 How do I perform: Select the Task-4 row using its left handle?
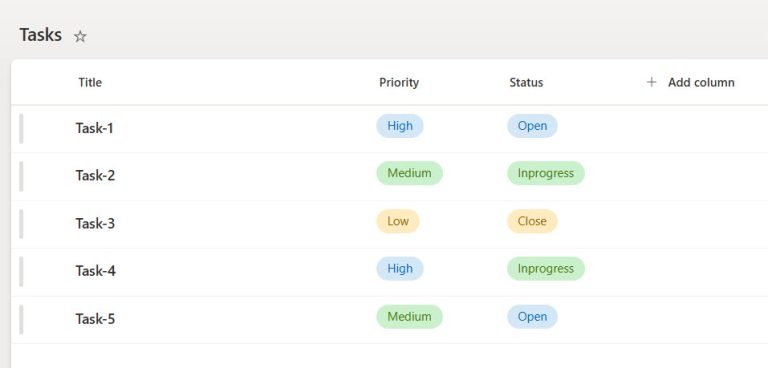21,271
